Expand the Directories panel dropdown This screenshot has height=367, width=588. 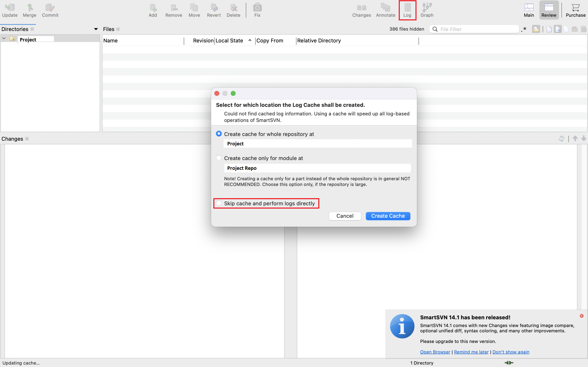click(x=95, y=29)
